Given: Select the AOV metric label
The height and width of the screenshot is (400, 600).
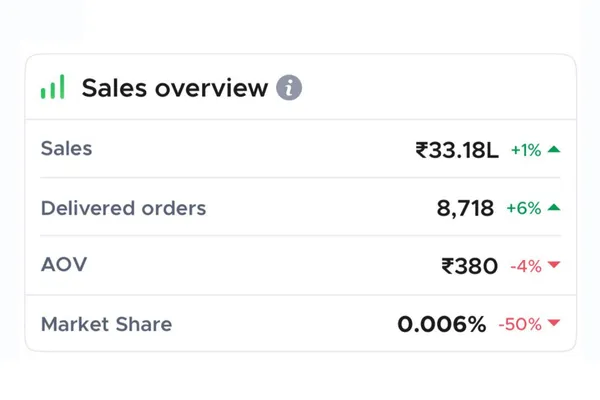Looking at the screenshot, I should [64, 265].
